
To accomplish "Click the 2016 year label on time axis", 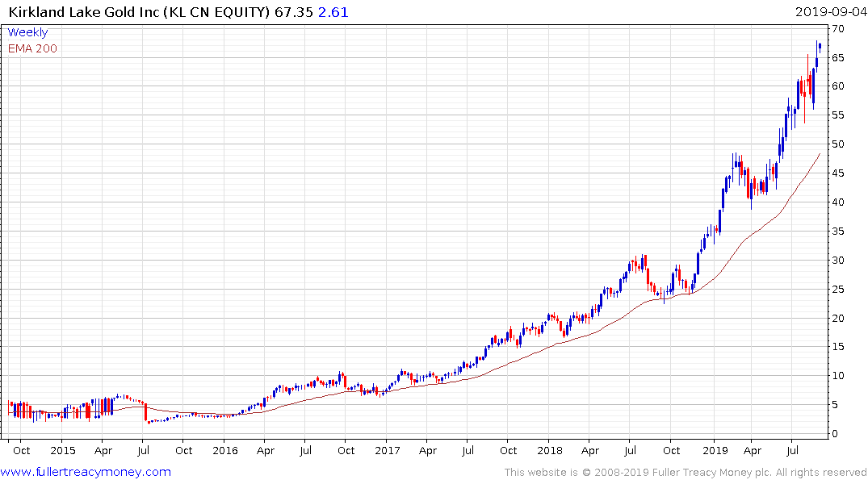I will point(224,450).
